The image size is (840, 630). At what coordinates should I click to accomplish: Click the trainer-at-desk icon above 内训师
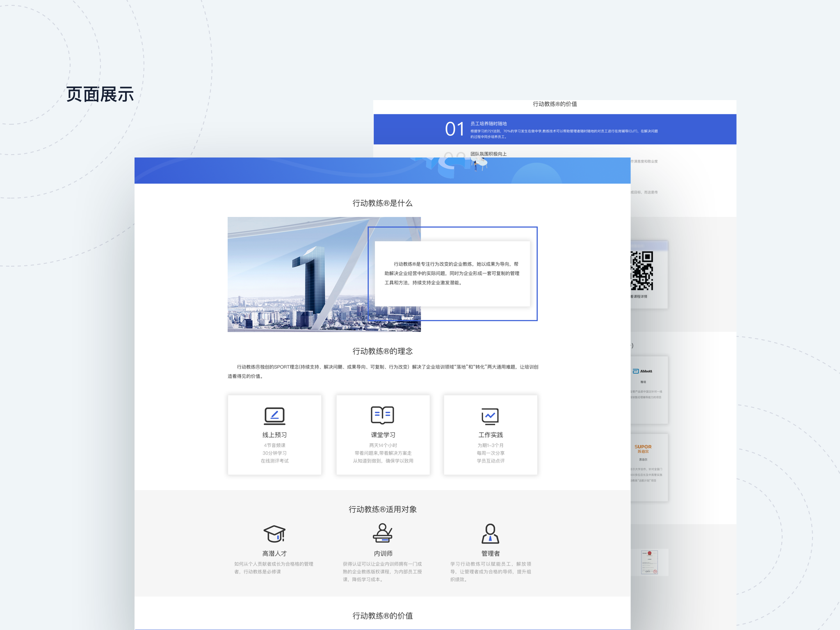(x=382, y=533)
